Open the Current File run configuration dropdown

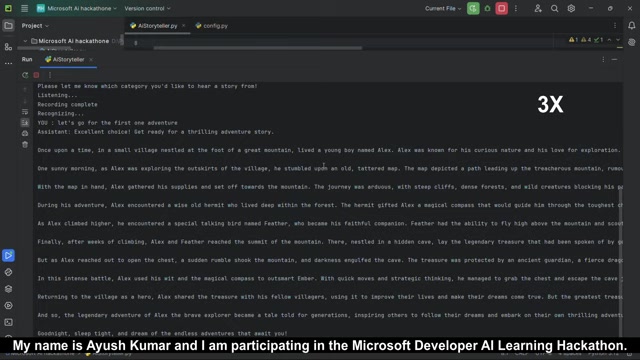coord(443,8)
